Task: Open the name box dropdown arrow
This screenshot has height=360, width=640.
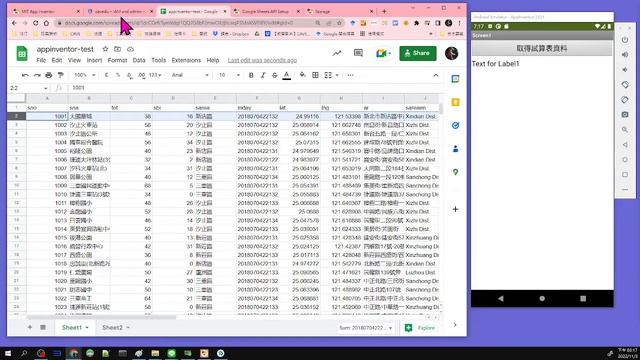Action: coord(45,88)
